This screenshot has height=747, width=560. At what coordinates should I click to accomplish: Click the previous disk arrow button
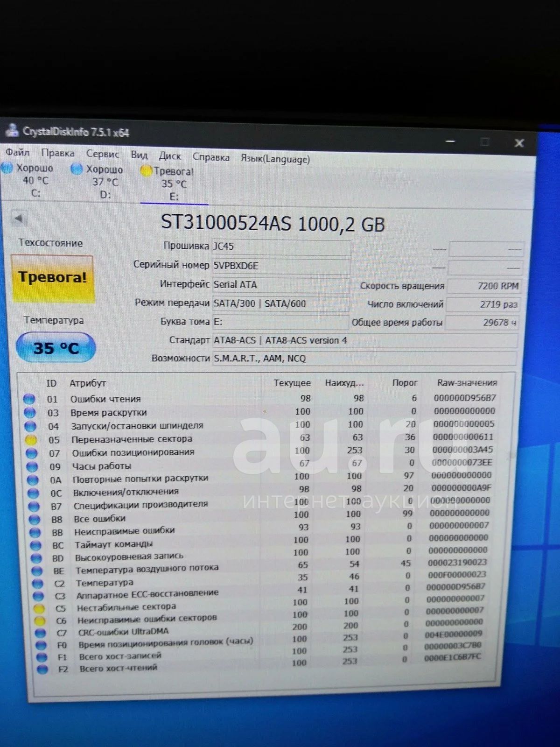[x=19, y=218]
